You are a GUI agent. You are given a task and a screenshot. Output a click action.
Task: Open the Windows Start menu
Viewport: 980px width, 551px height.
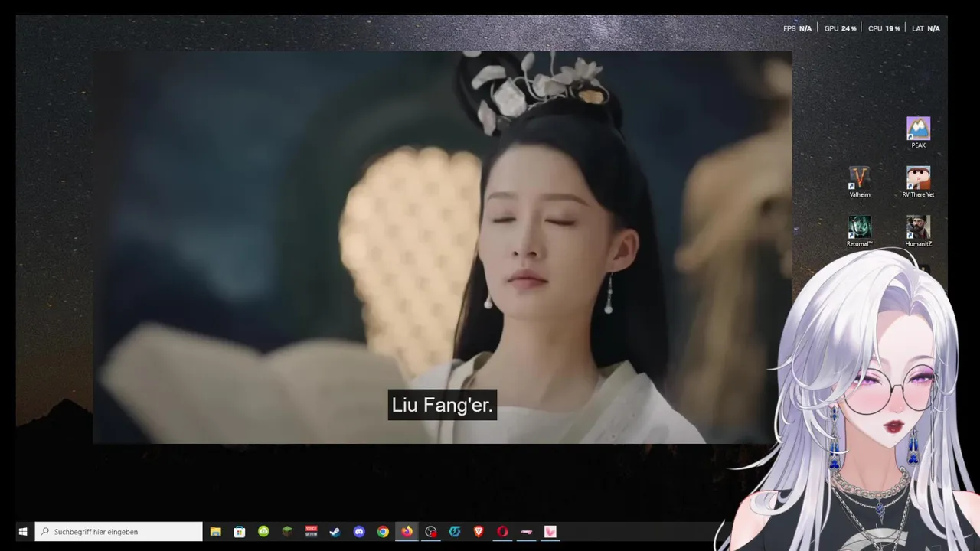(23, 531)
